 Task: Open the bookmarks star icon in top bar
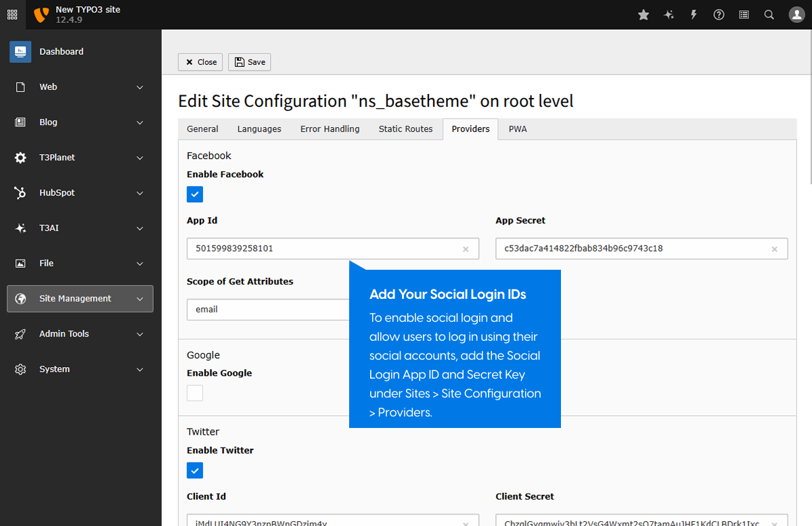(x=644, y=15)
